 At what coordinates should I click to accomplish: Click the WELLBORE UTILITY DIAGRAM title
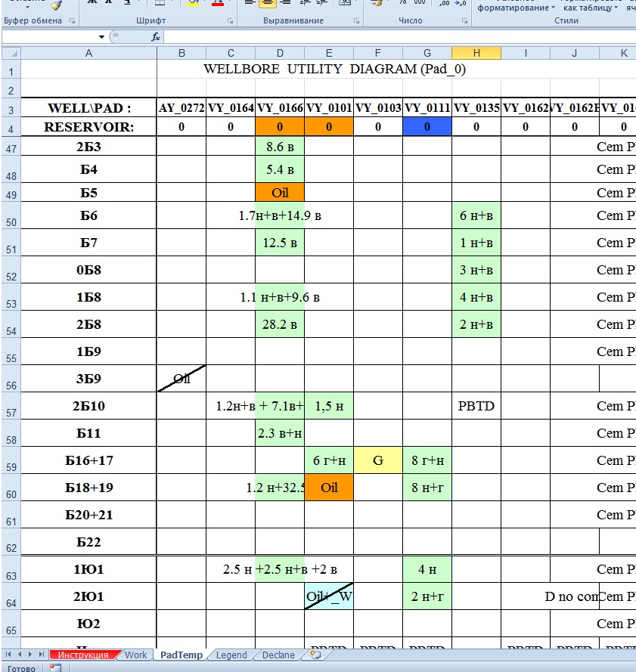pyautogui.click(x=334, y=69)
